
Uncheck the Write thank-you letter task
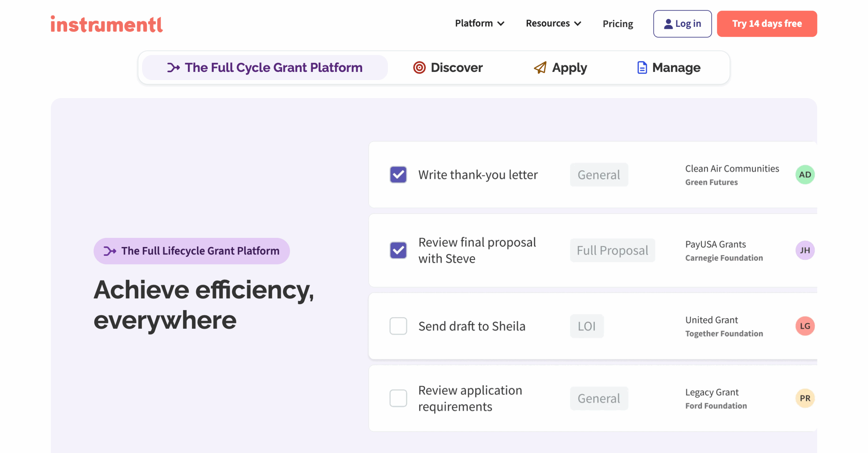click(x=398, y=174)
